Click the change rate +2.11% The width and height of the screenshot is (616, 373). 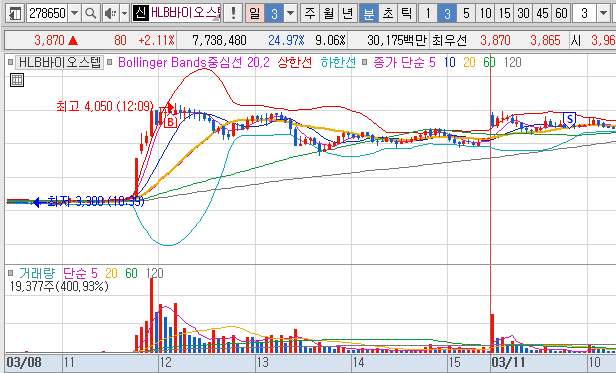point(156,40)
